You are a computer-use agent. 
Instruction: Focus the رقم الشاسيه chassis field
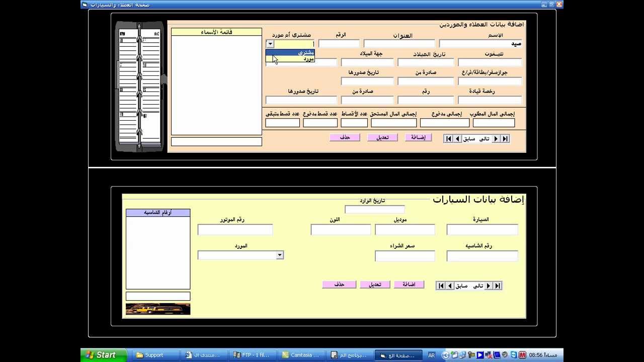[482, 256]
